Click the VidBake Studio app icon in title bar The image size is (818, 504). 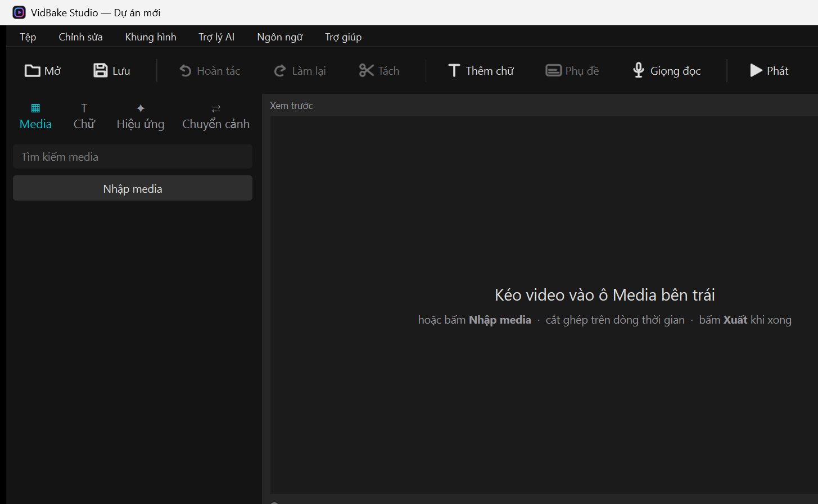(19, 12)
